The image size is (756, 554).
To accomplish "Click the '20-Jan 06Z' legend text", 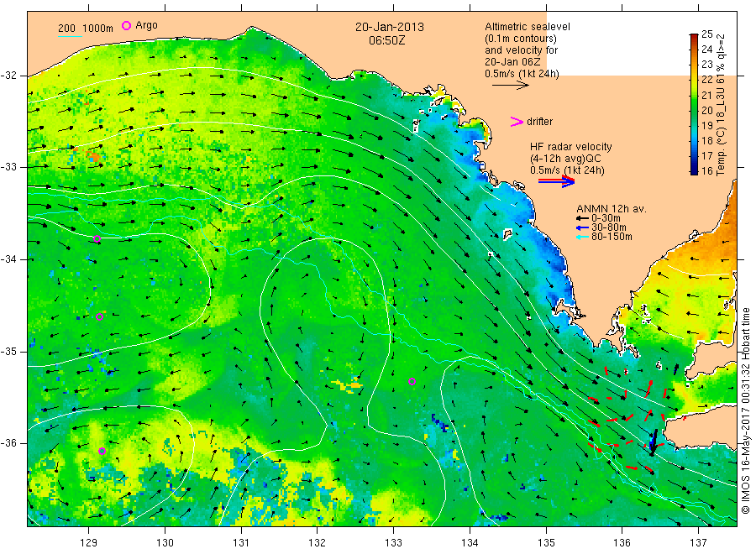I will click(x=512, y=61).
